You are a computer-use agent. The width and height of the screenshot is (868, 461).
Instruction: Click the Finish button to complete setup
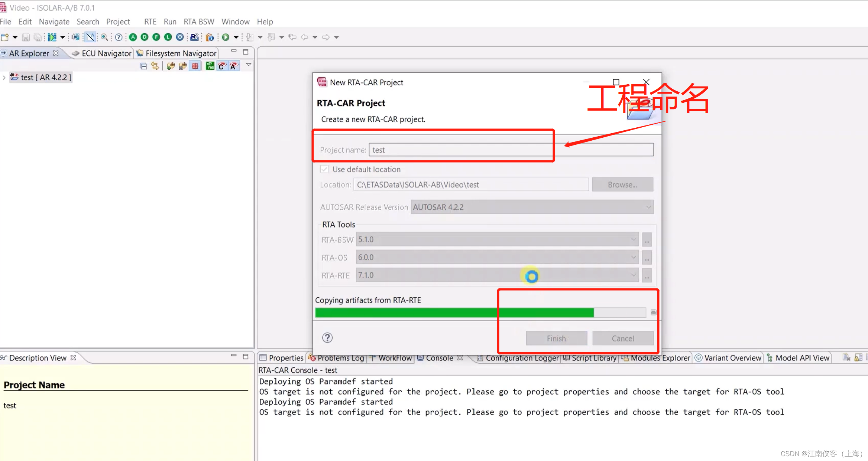556,338
